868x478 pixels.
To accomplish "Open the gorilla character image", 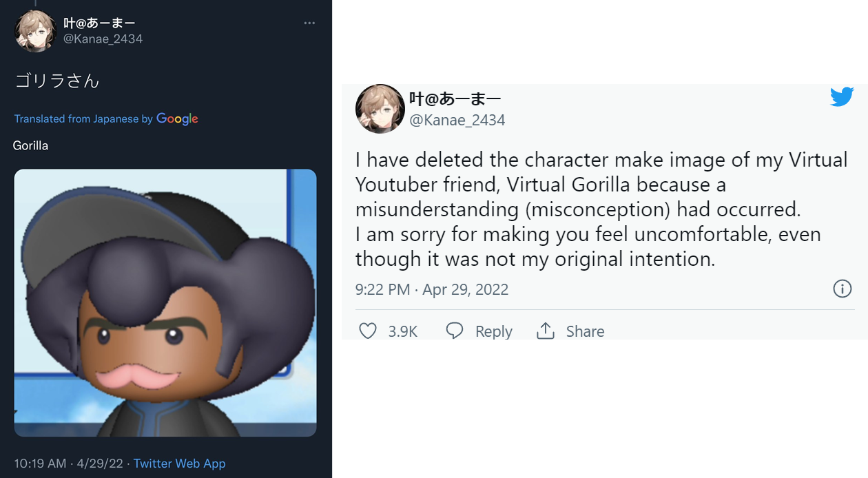I will [x=165, y=303].
